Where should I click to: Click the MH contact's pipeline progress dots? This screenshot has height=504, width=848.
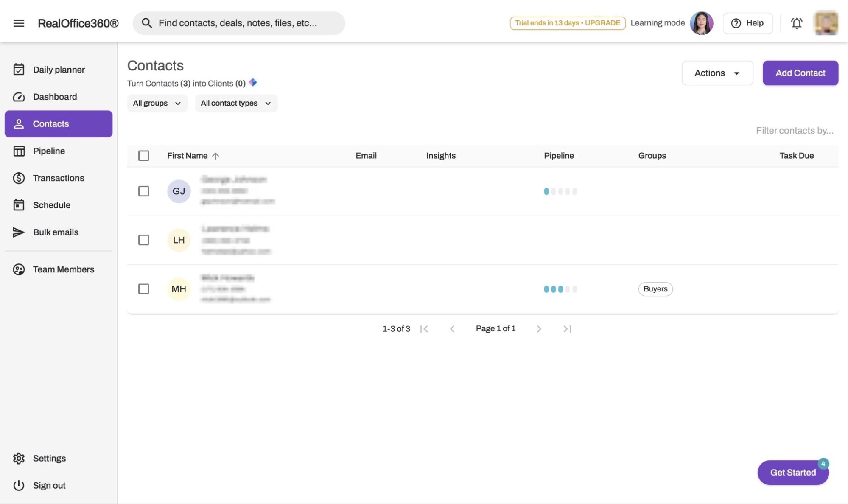[560, 289]
